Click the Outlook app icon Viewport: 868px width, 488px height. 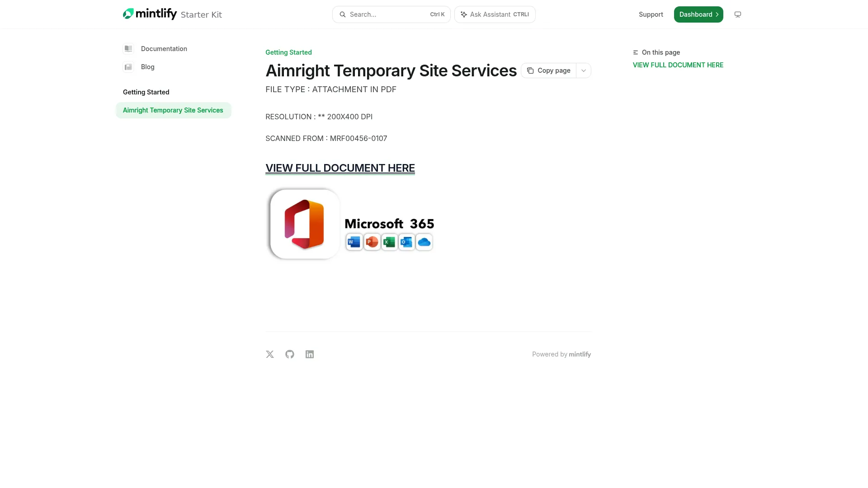[406, 242]
